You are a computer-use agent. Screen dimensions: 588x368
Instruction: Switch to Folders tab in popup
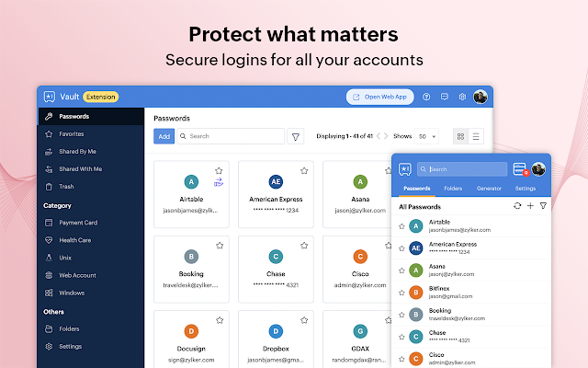point(453,189)
